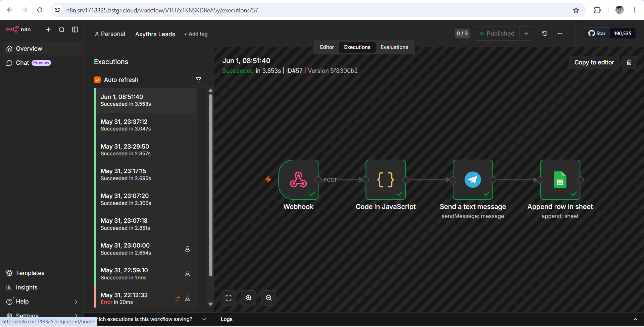Click the Axythra Leads workflow name

(155, 34)
